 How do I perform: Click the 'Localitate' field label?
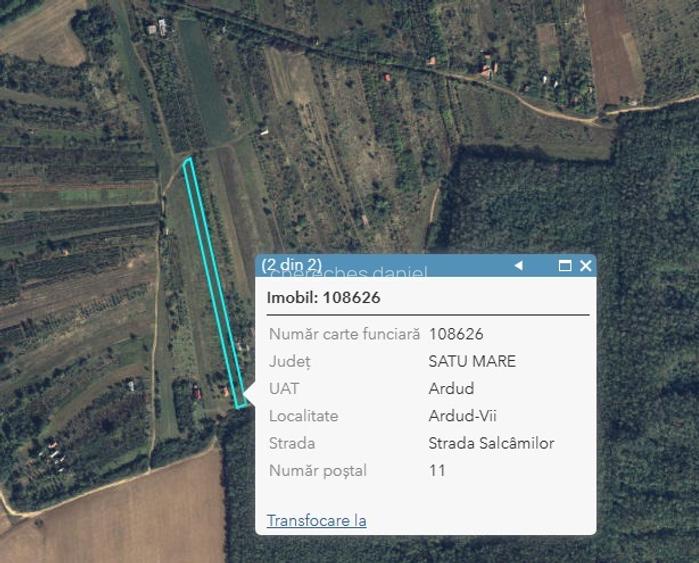click(x=304, y=415)
